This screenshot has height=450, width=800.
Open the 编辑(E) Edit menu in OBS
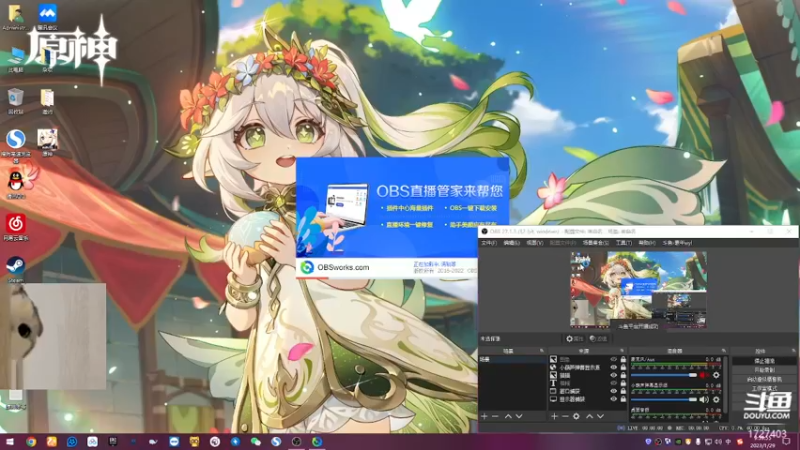(511, 243)
